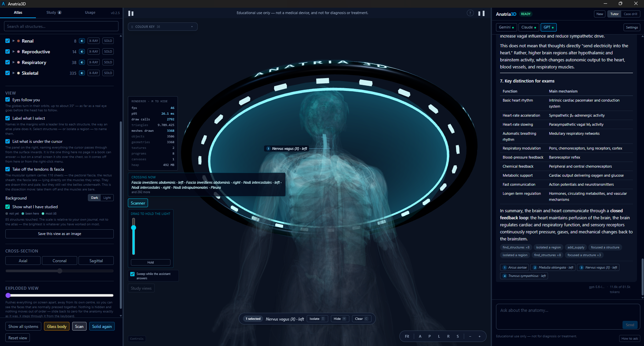Toggle the Reproductive system visibility eye icon
Viewport: 644px width, 346px height.
pyautogui.click(x=82, y=52)
